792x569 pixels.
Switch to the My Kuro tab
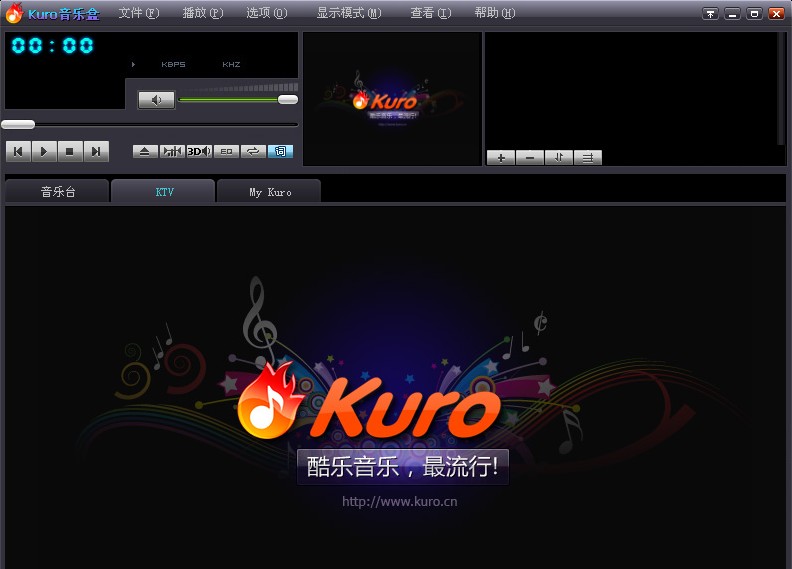(x=270, y=192)
